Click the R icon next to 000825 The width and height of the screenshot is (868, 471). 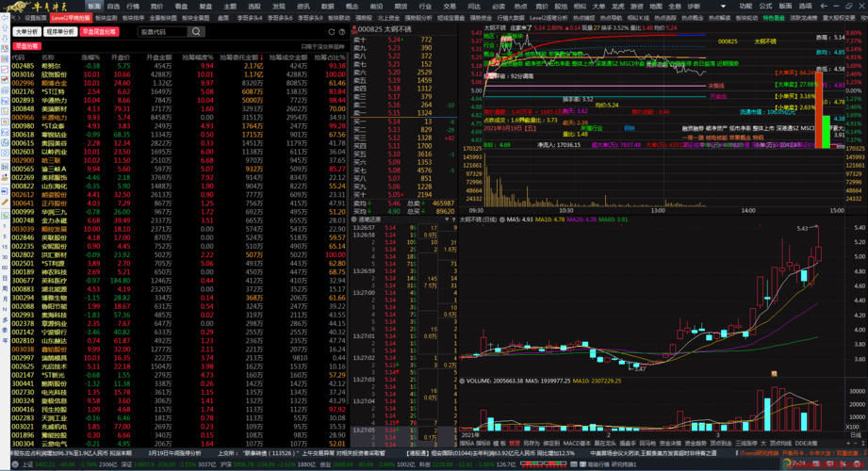click(x=354, y=29)
